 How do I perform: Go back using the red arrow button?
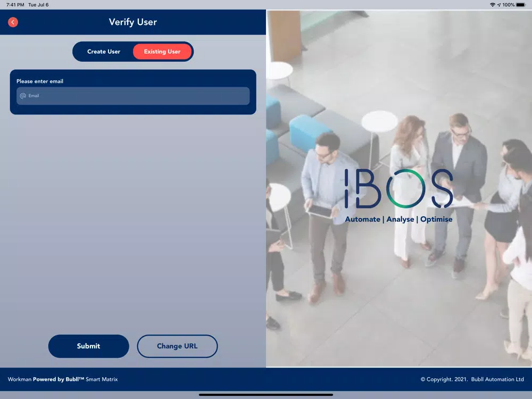pyautogui.click(x=13, y=22)
